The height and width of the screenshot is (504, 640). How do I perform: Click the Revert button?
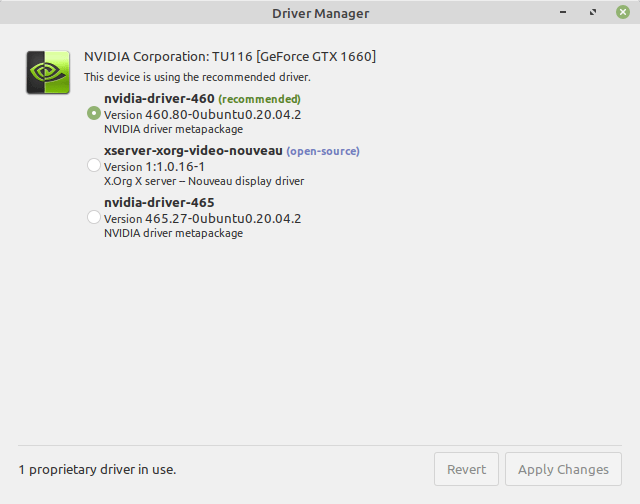466,469
